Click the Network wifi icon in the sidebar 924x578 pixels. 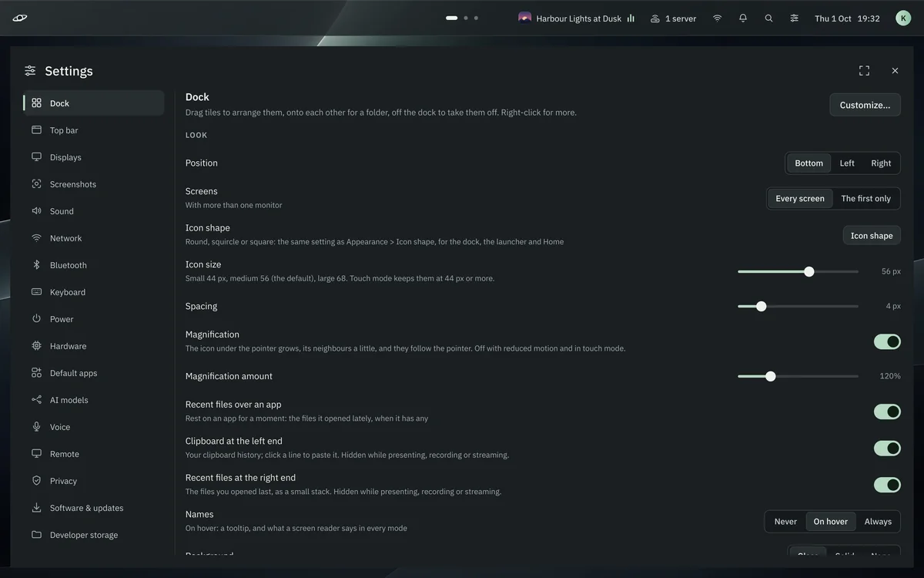click(x=36, y=238)
